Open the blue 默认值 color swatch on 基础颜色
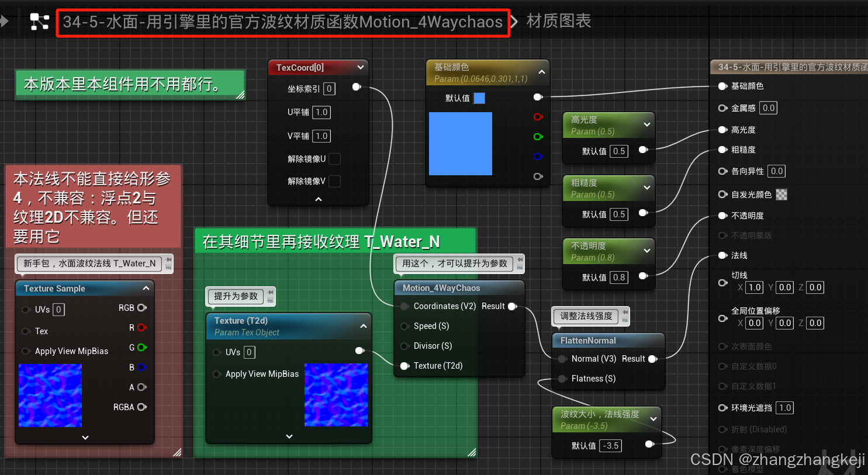 (x=479, y=98)
